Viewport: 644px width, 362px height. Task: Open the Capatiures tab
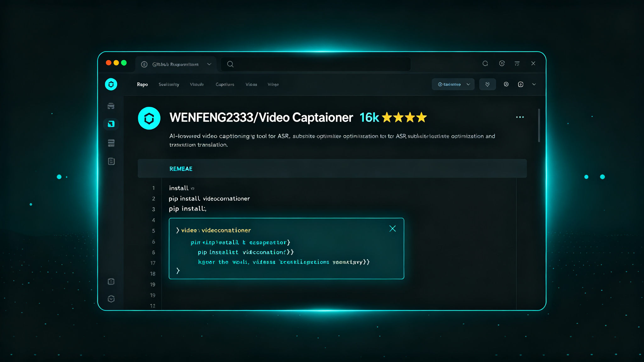pos(225,84)
